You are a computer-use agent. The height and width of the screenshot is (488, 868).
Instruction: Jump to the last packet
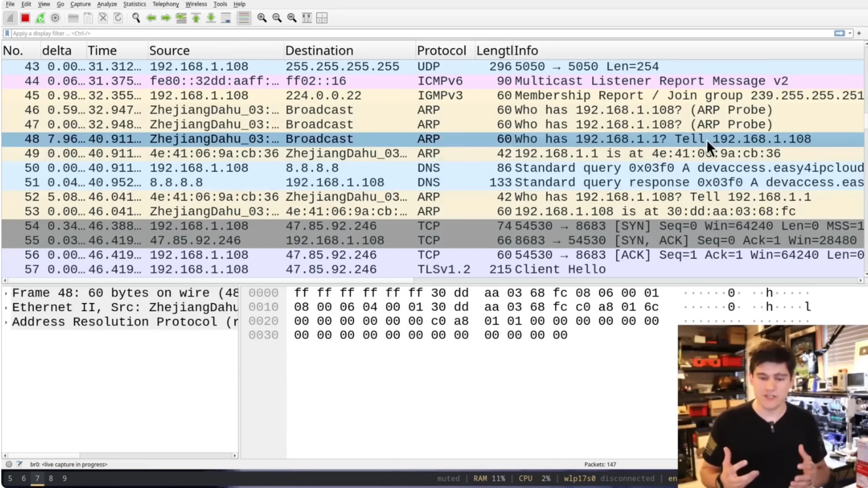click(210, 18)
